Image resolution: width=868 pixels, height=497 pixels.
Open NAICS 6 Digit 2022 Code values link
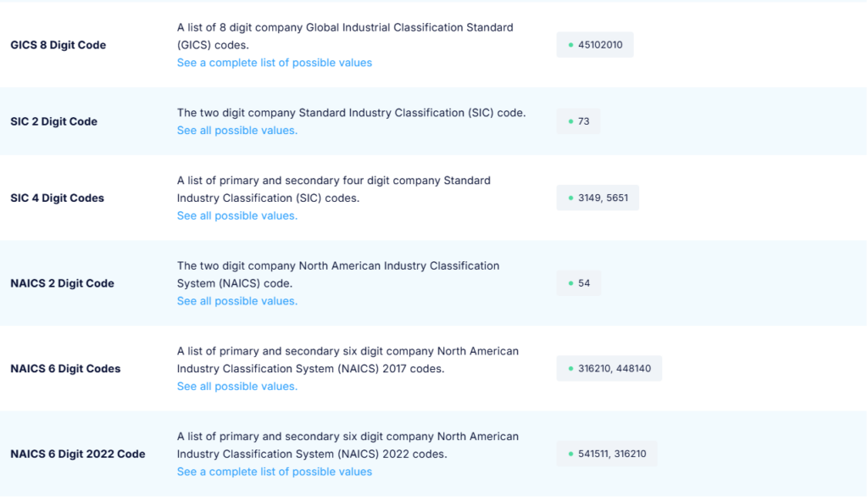coord(274,472)
